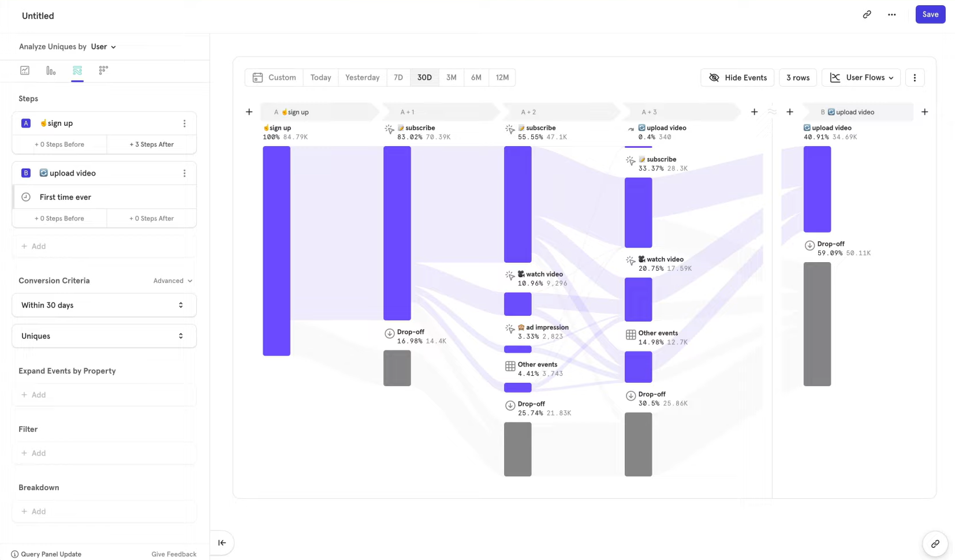Add a new Breakdown property

(39, 512)
